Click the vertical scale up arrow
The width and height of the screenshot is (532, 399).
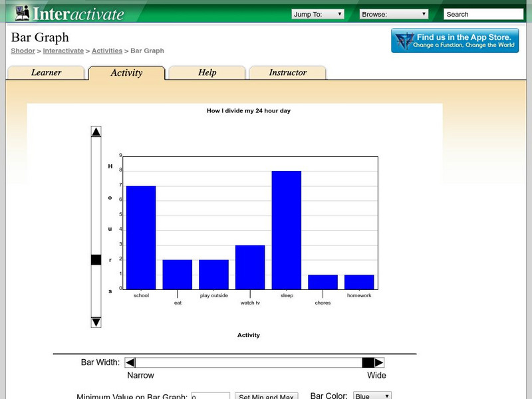pyautogui.click(x=96, y=132)
